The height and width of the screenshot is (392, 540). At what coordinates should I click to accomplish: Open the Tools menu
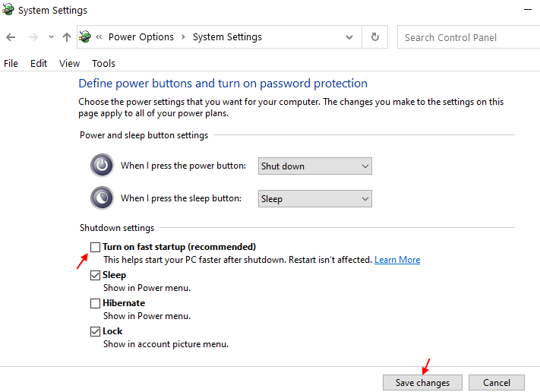pyautogui.click(x=103, y=64)
